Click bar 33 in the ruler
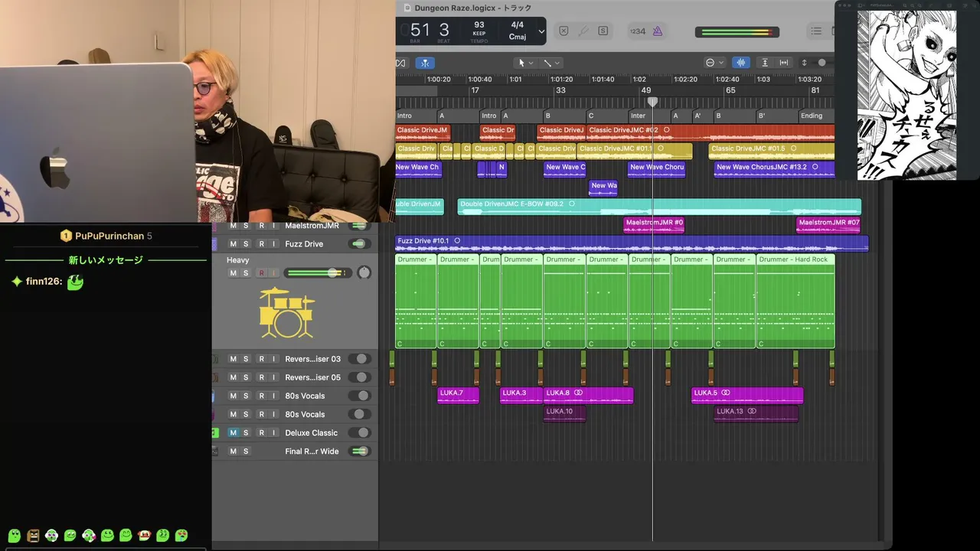Image resolution: width=980 pixels, height=551 pixels. (560, 90)
